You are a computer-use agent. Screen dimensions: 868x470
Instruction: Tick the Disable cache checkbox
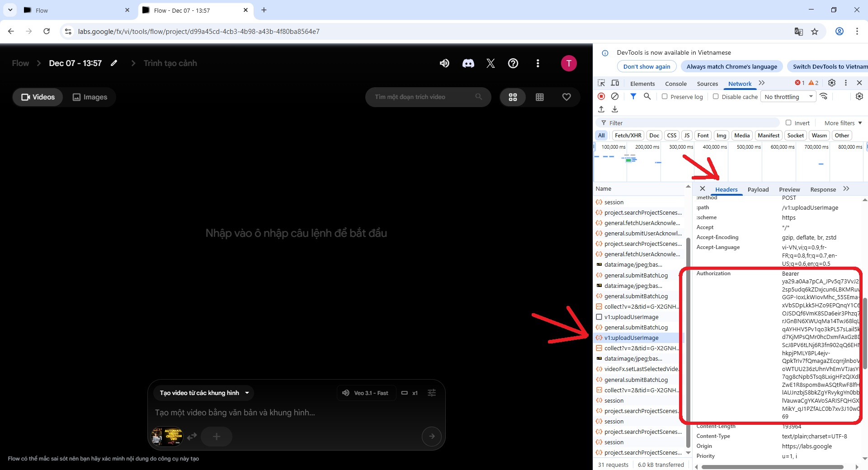[716, 96]
